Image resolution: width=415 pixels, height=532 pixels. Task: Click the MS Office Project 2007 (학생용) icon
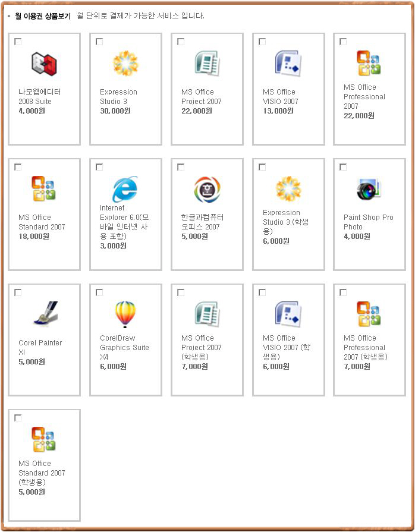[x=206, y=315]
